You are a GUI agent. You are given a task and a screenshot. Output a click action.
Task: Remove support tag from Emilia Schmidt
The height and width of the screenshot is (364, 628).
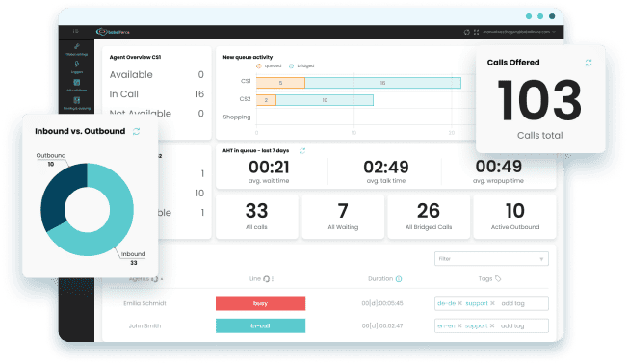click(492, 303)
